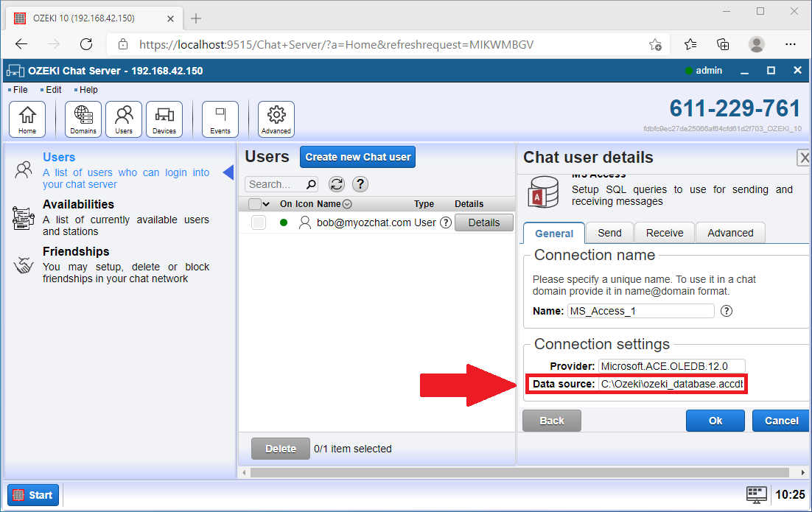Select the checkbox next to bob@myozchat.com

coord(259,222)
